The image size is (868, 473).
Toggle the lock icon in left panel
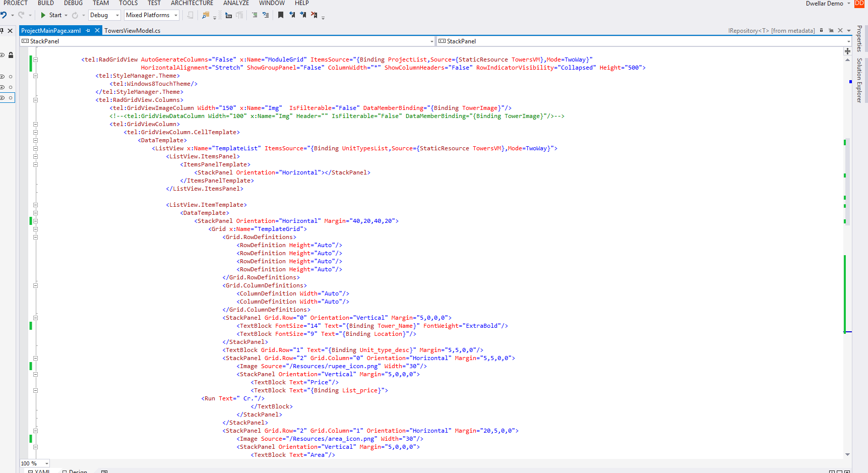coord(11,55)
